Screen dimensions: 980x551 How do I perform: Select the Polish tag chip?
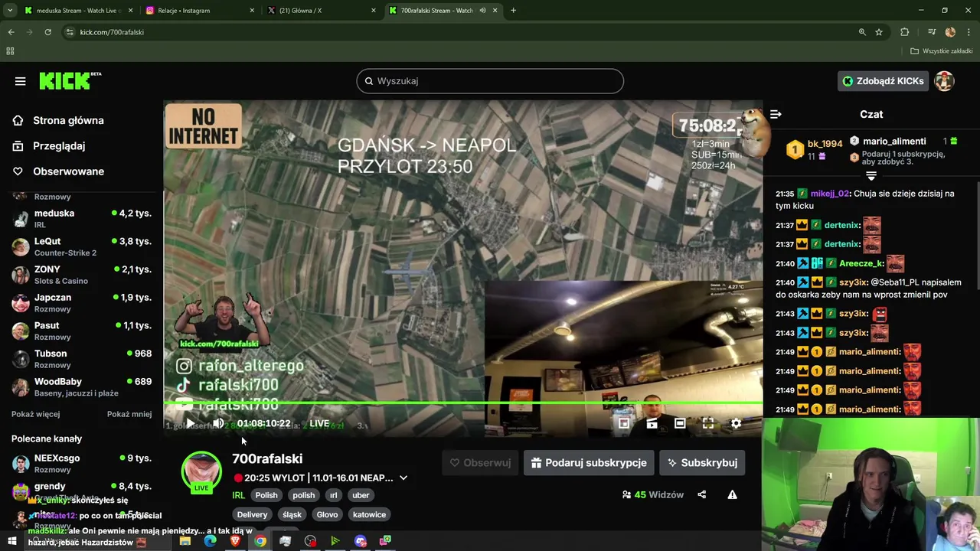point(266,495)
